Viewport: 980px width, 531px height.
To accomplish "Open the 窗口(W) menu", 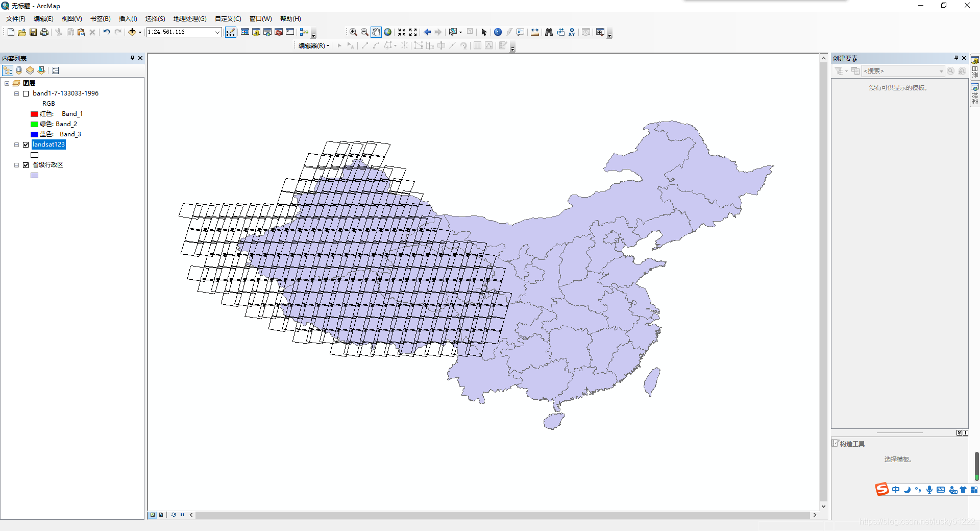I will [x=261, y=19].
